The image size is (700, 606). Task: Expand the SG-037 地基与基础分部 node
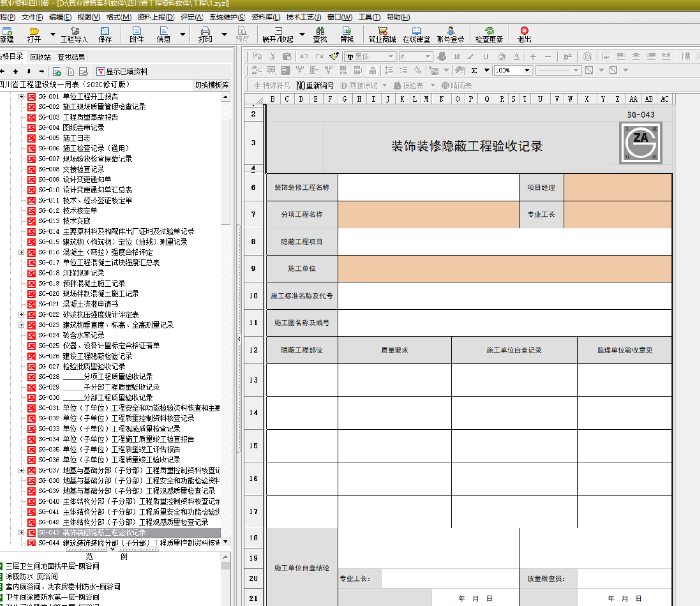[21, 470]
